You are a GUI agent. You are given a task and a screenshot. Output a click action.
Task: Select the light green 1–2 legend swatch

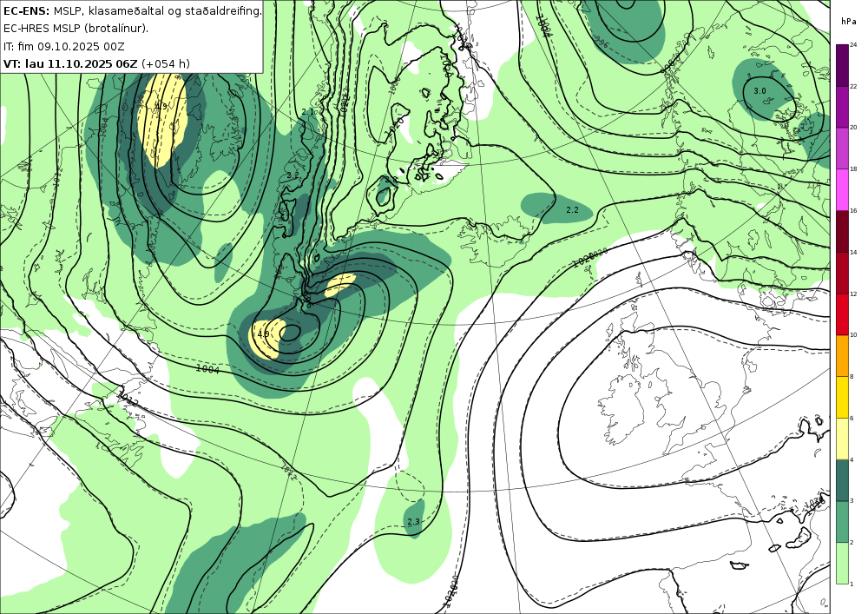click(x=842, y=563)
